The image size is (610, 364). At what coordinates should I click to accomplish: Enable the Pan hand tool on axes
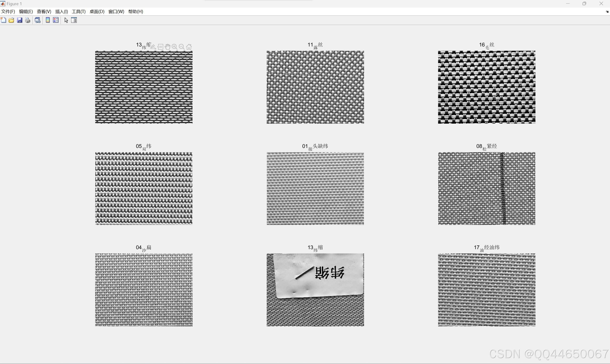167,47
